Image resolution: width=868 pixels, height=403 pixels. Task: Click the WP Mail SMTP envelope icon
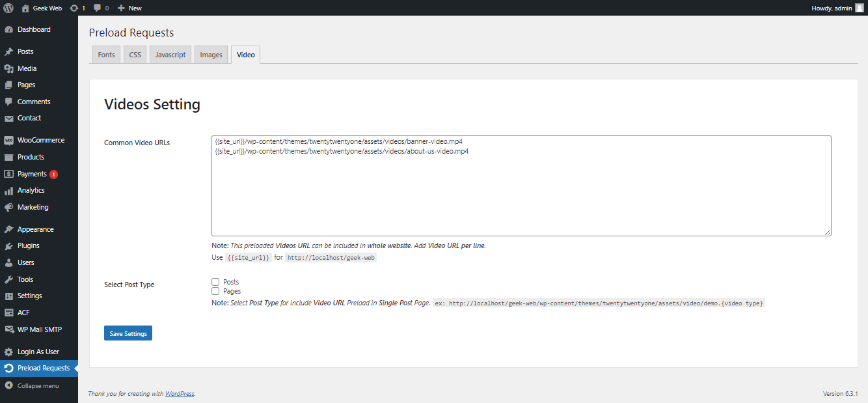pyautogui.click(x=8, y=329)
